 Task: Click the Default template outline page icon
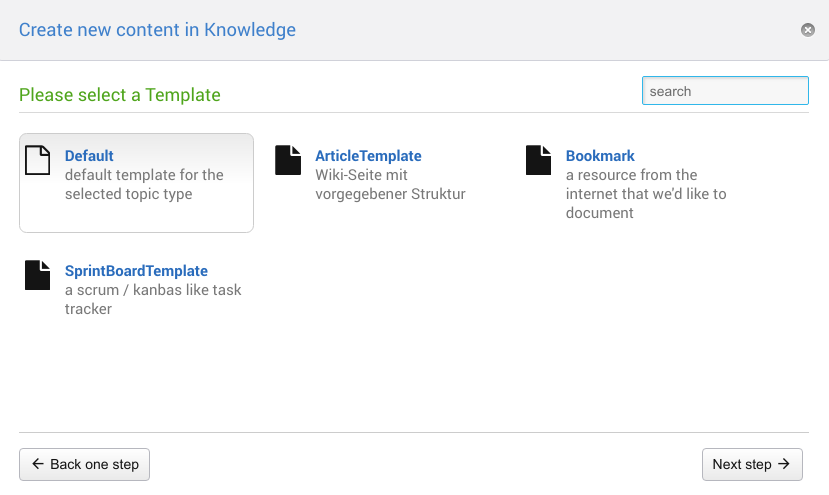click(37, 160)
